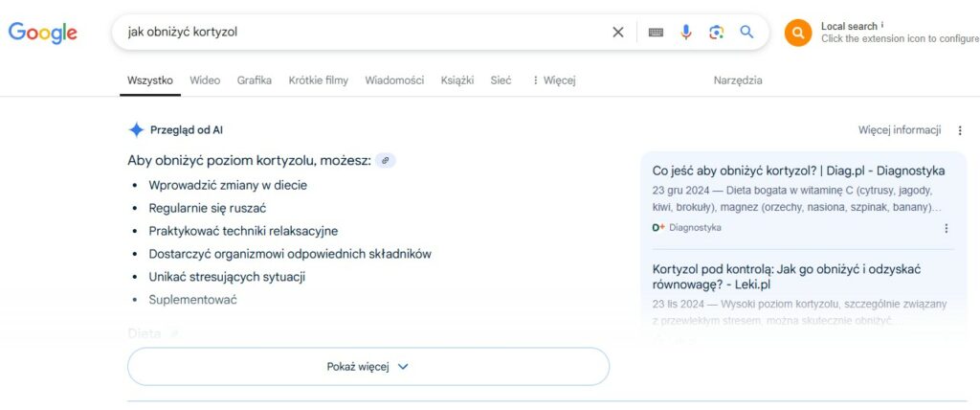Click the 'Local search' label

coord(849,26)
